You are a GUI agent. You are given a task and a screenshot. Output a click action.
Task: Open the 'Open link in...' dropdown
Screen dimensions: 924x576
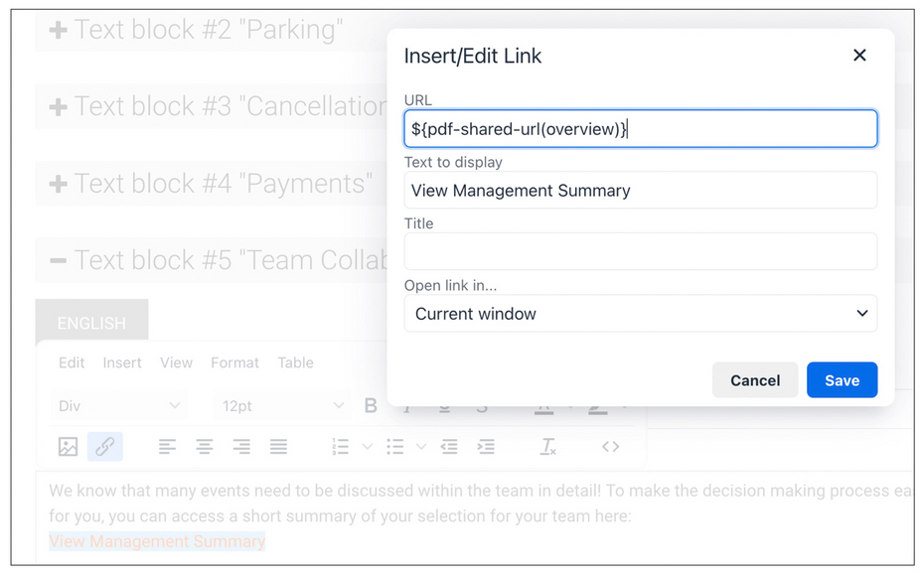click(x=640, y=313)
